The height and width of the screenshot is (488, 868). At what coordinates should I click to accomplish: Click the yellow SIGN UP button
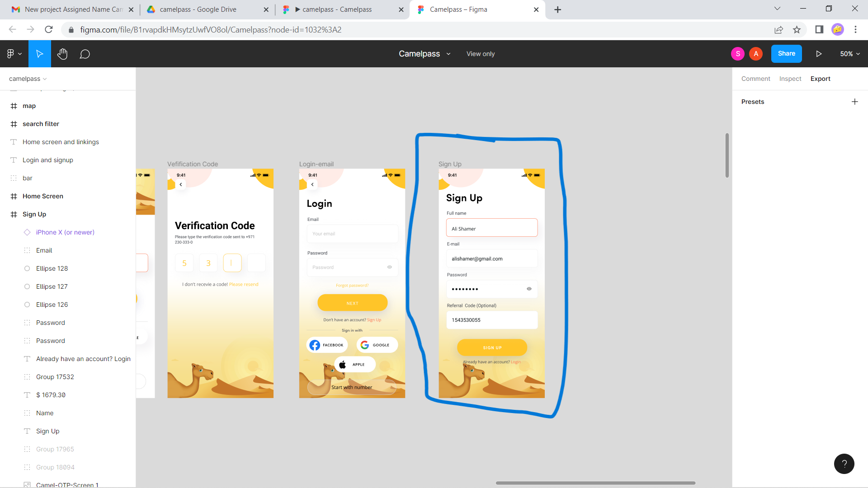click(492, 347)
